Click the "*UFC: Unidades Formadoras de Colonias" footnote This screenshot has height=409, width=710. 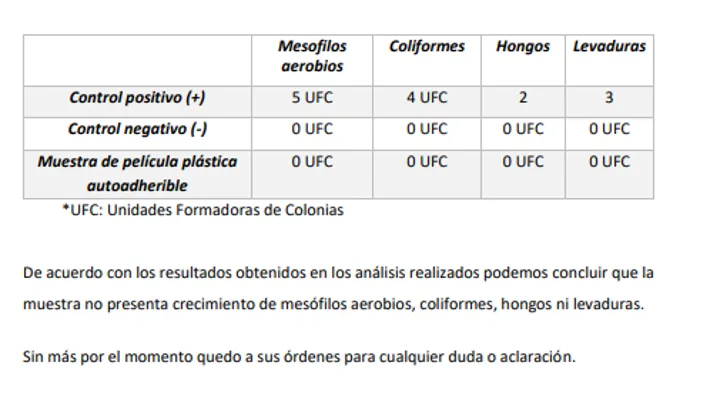pyautogui.click(x=203, y=210)
